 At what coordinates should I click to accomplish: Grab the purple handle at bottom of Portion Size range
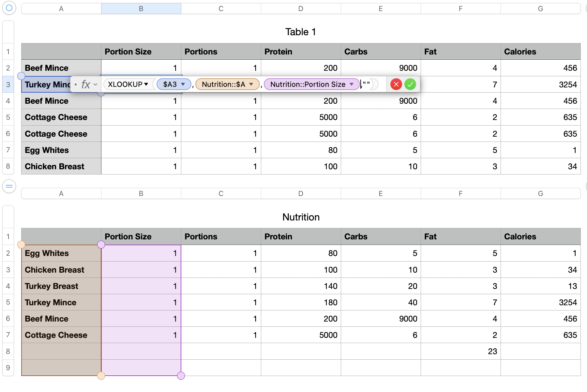pos(181,376)
